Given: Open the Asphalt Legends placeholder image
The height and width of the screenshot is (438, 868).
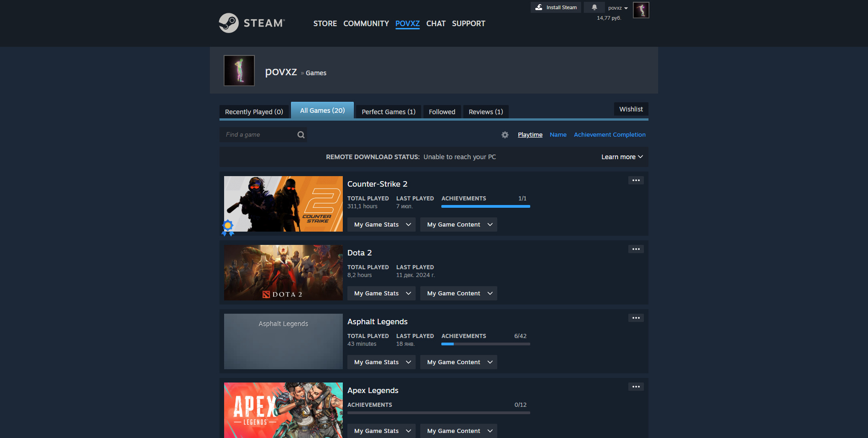Looking at the screenshot, I should [283, 341].
